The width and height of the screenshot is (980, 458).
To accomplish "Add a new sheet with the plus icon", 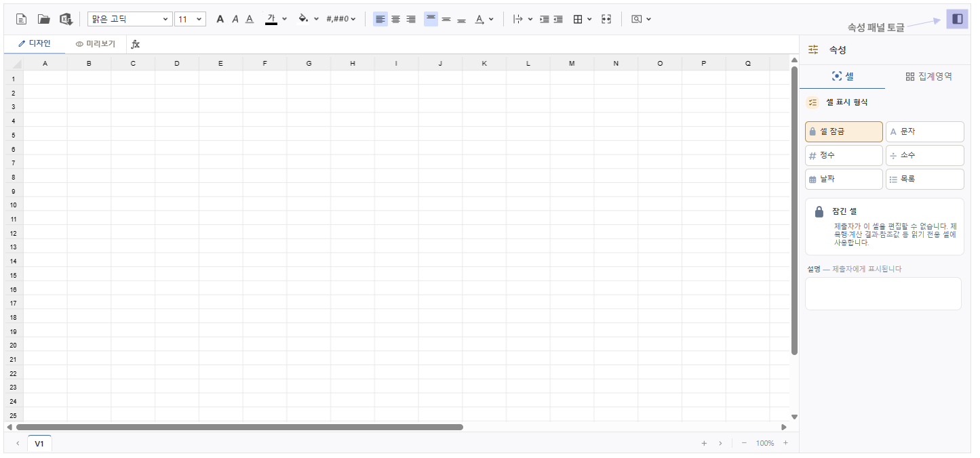I will coord(704,443).
